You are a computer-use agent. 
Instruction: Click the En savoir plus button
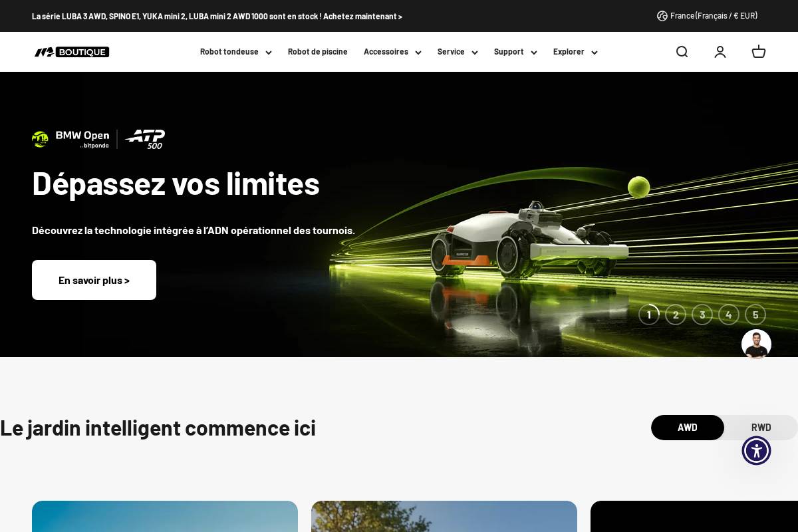click(94, 280)
